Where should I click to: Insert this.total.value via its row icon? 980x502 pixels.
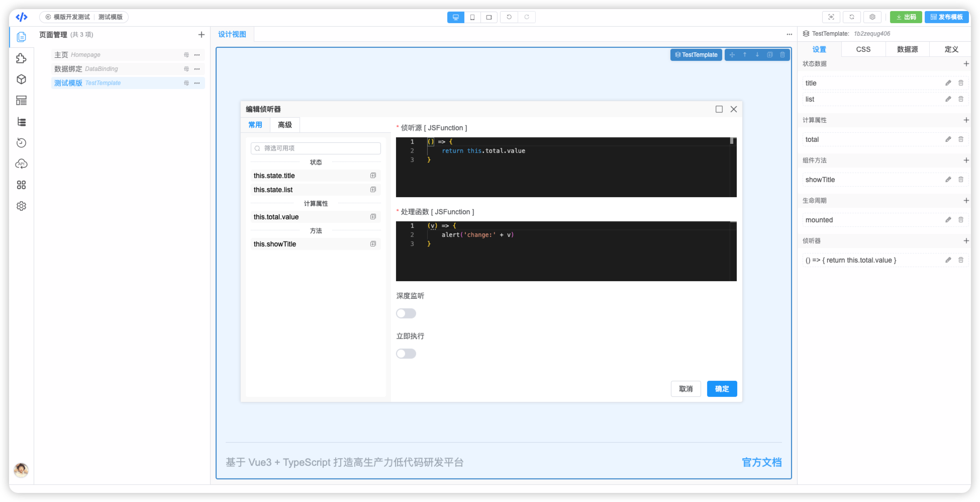[x=373, y=217]
